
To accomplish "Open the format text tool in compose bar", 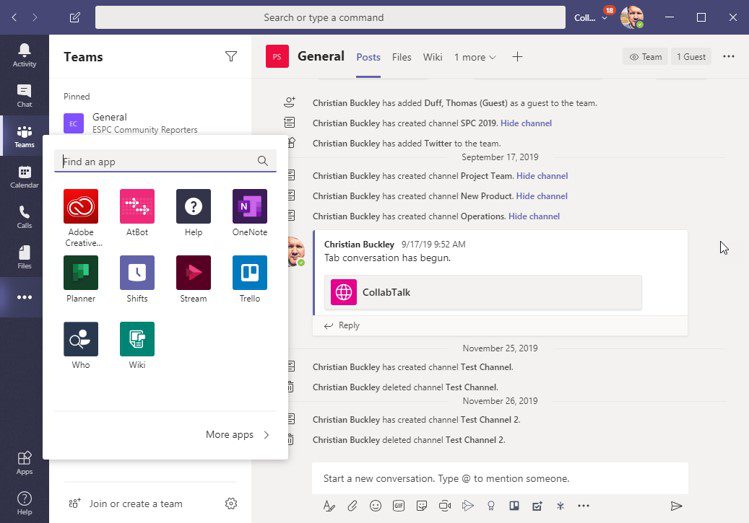I will coord(329,506).
